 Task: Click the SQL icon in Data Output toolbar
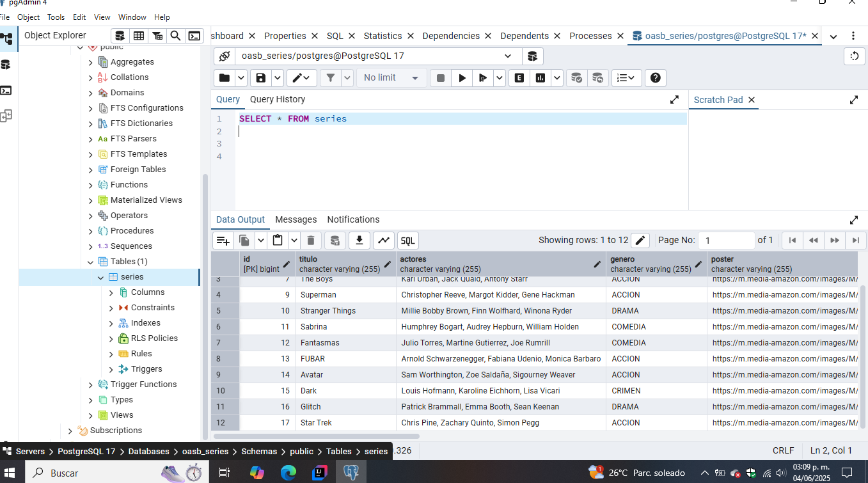pos(408,241)
